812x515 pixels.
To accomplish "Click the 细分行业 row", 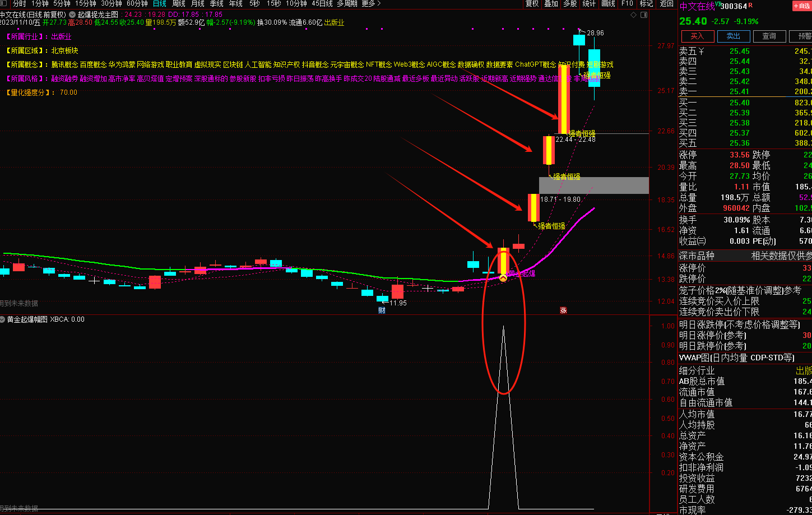I will 745,370.
